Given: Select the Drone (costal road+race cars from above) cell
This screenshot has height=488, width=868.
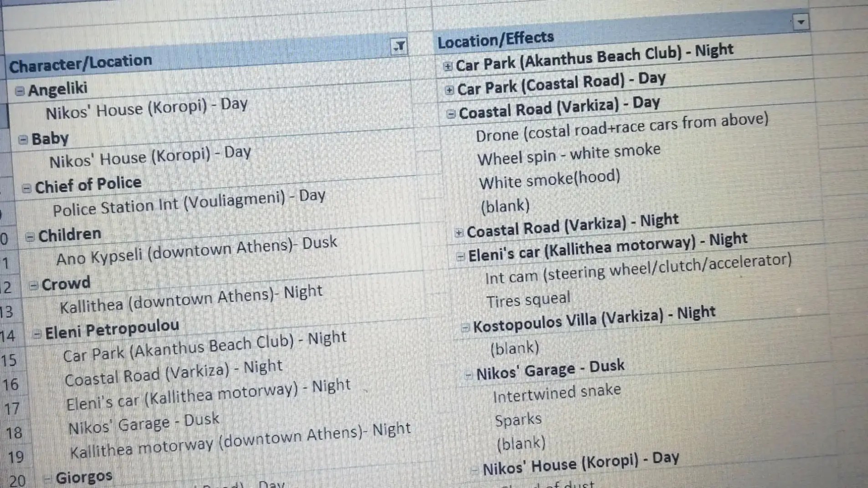Looking at the screenshot, I should point(622,127).
